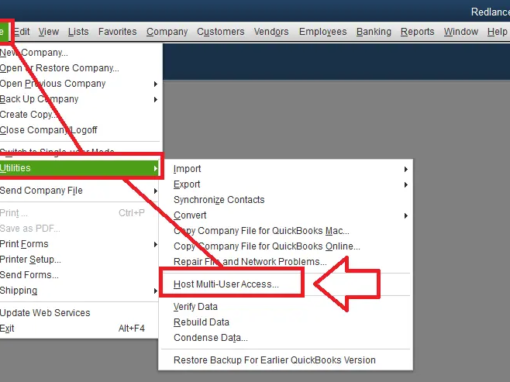The height and width of the screenshot is (382, 510).
Task: Open the Reports menu
Action: pyautogui.click(x=417, y=32)
